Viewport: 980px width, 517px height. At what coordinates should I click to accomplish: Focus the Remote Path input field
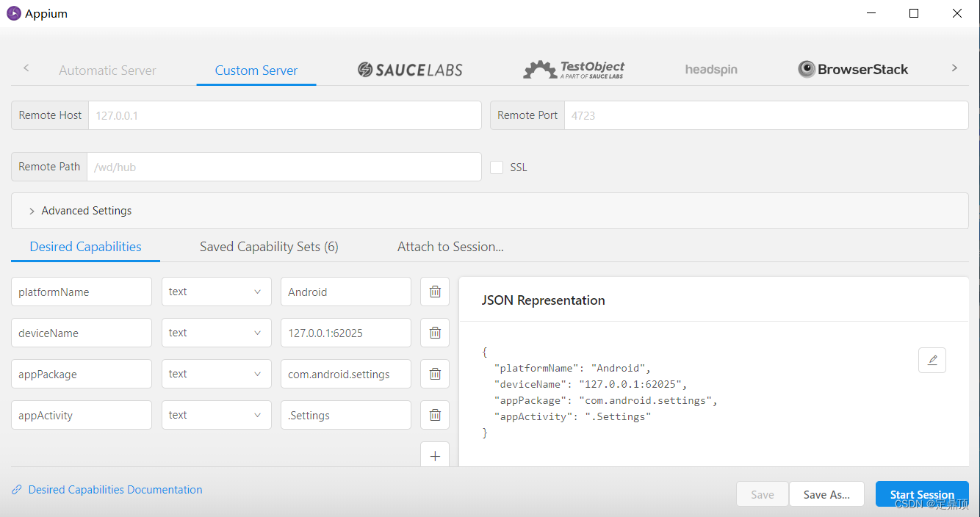[x=284, y=167]
